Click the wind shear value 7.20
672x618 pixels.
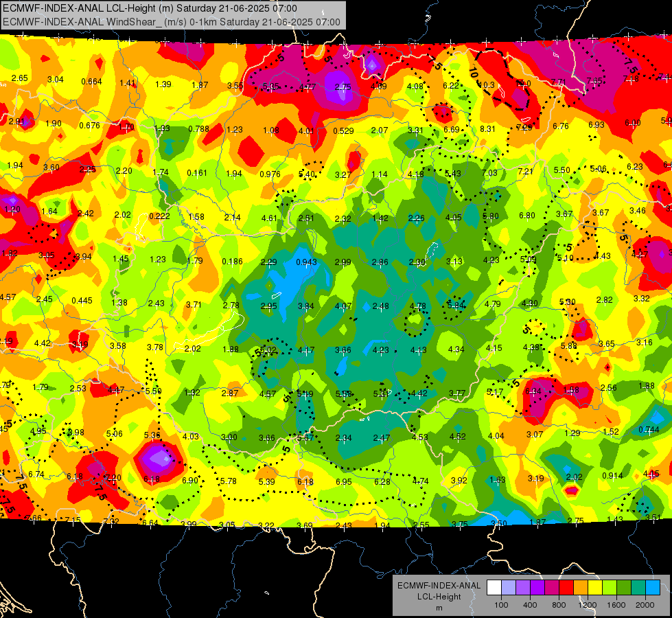coord(113,477)
